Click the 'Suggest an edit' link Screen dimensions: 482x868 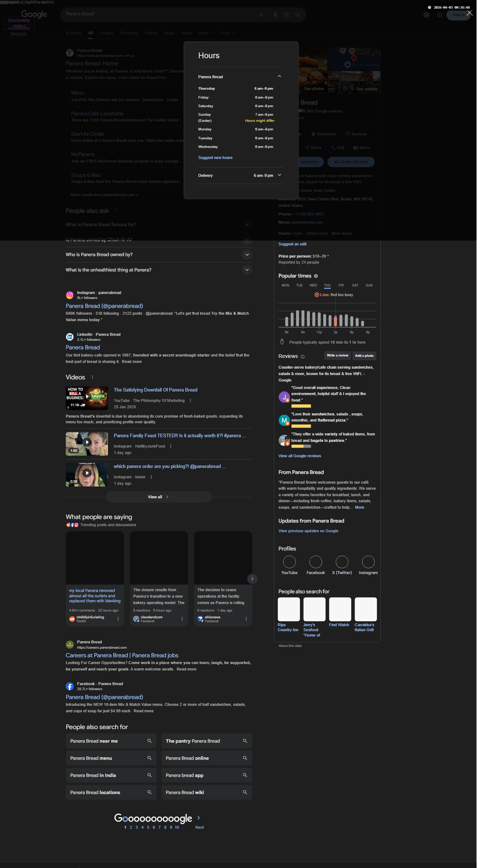coord(292,244)
